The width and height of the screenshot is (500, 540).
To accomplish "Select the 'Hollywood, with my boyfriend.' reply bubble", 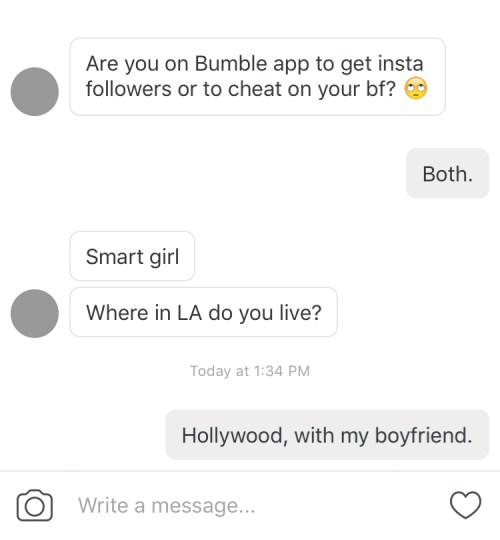I will [327, 435].
